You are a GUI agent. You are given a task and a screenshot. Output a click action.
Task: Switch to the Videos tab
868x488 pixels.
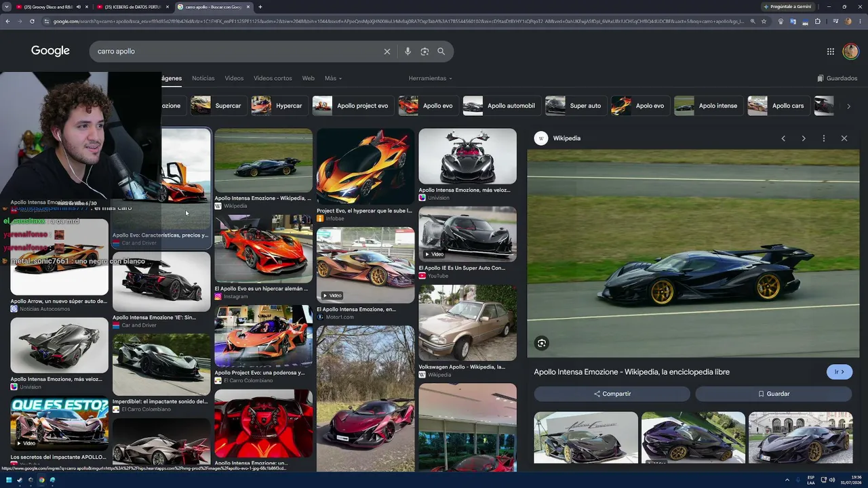[x=234, y=78]
